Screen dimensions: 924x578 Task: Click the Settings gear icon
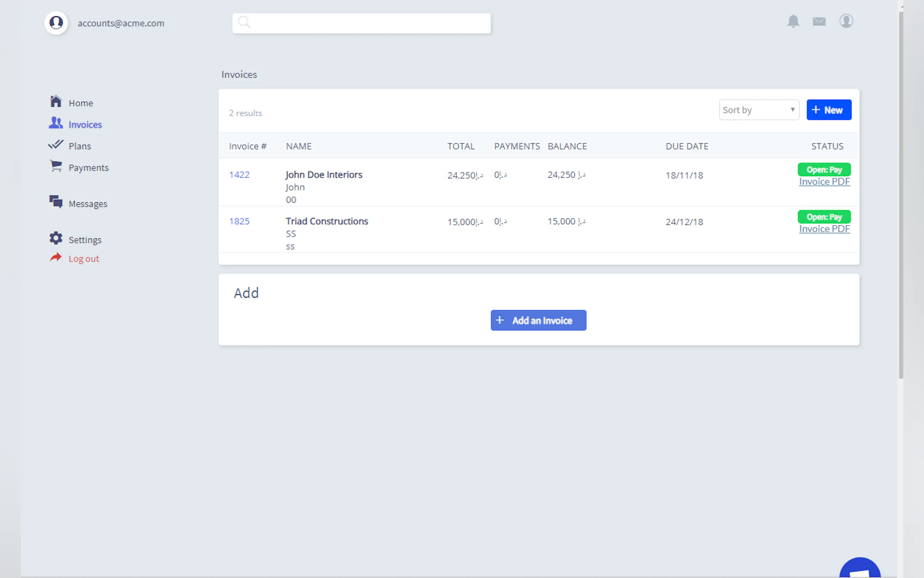point(56,238)
